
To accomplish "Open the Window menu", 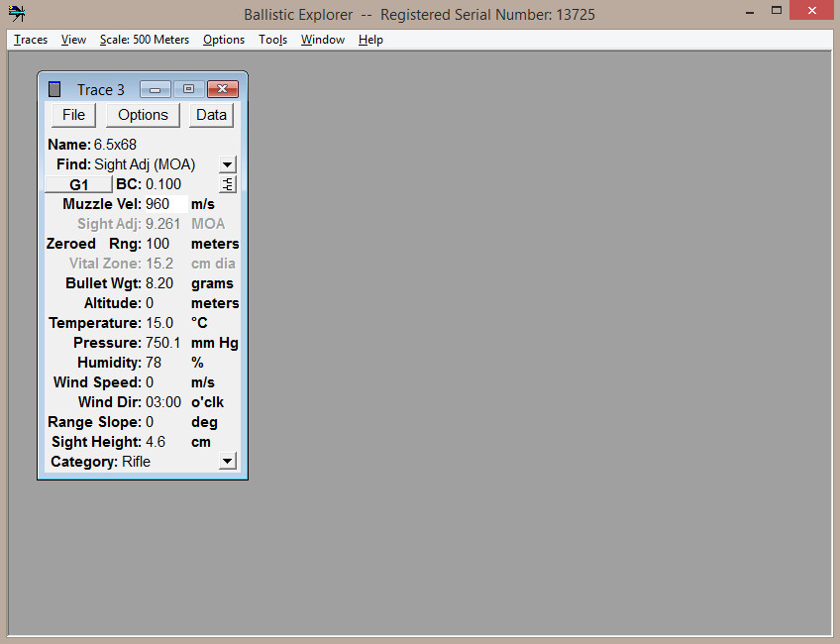I will [323, 40].
